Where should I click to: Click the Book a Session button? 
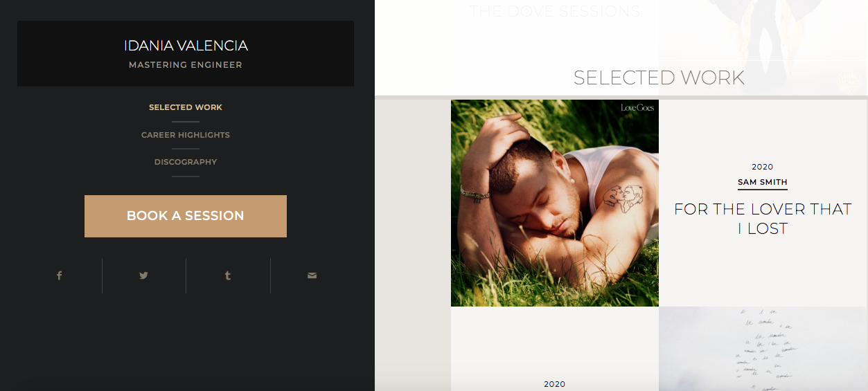coord(186,216)
